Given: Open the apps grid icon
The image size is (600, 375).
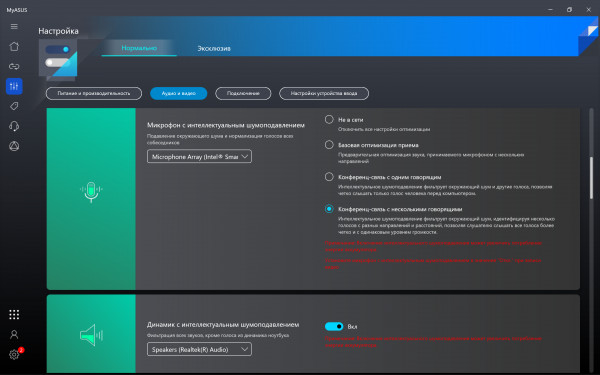Looking at the screenshot, I should click(14, 315).
